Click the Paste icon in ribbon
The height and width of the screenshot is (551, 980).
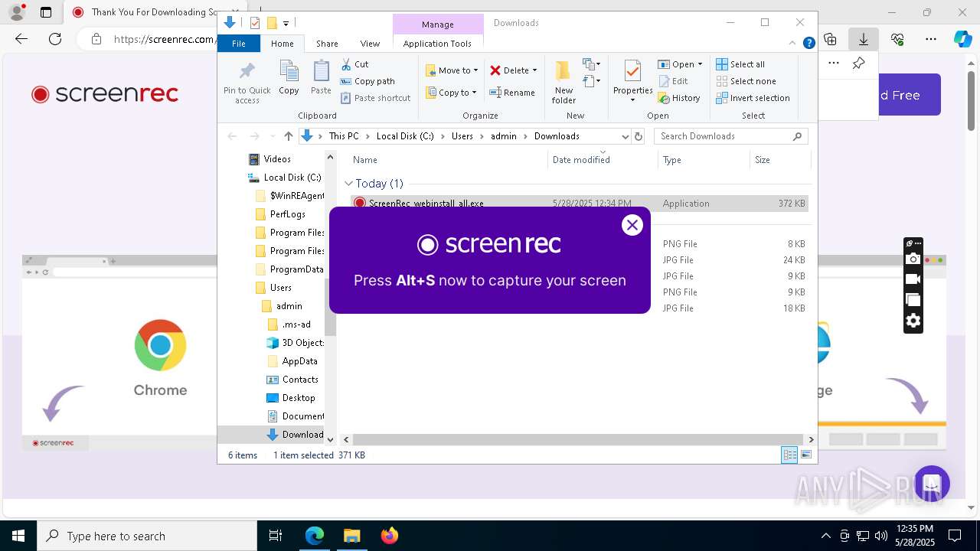point(321,71)
